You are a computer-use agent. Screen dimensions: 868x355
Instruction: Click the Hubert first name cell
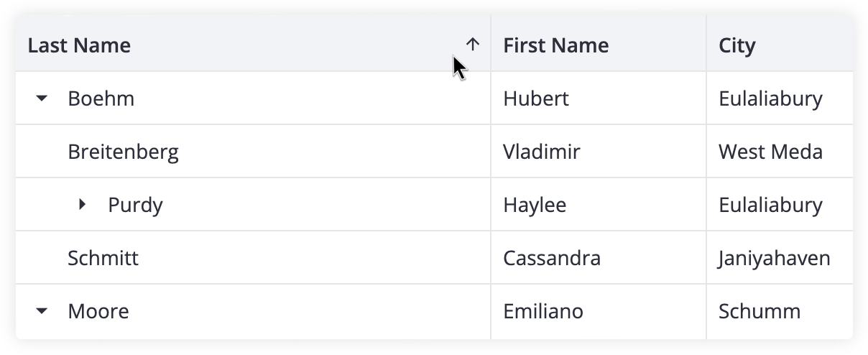pyautogui.click(x=599, y=98)
